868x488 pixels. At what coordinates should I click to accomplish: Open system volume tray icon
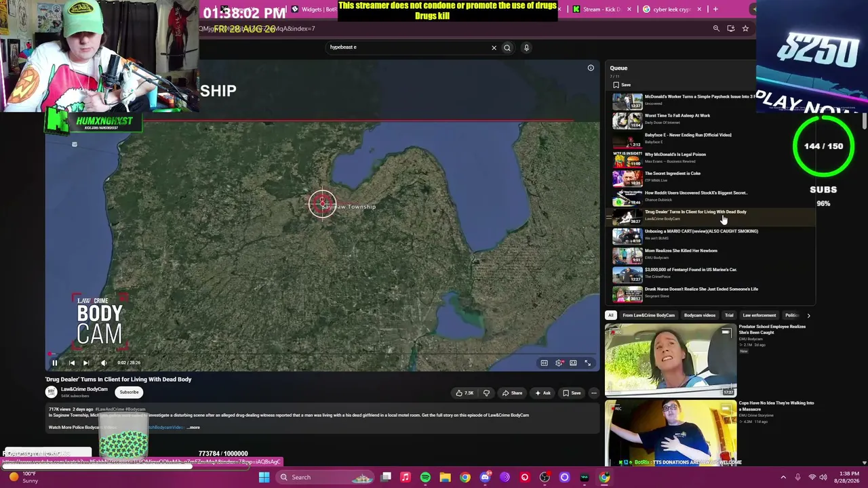[x=824, y=477]
